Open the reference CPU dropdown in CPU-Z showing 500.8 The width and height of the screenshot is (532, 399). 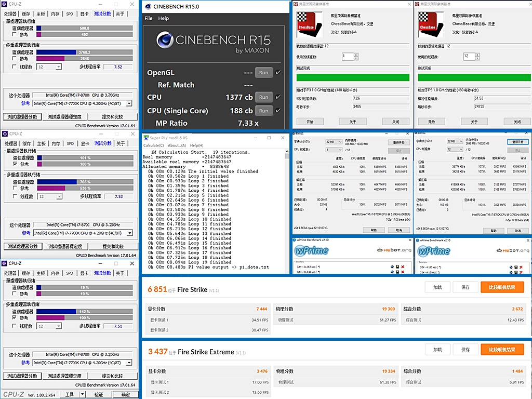click(x=129, y=103)
